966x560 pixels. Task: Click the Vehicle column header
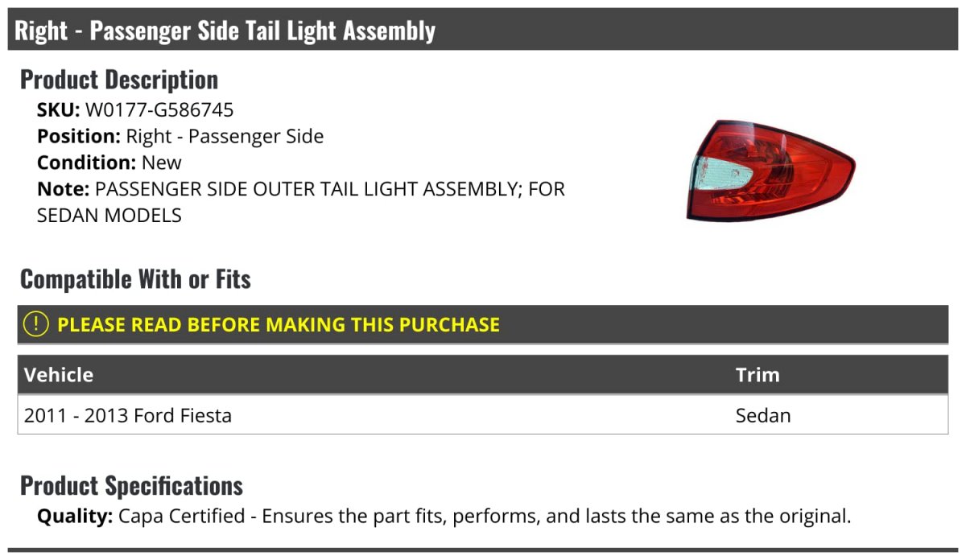(59, 375)
